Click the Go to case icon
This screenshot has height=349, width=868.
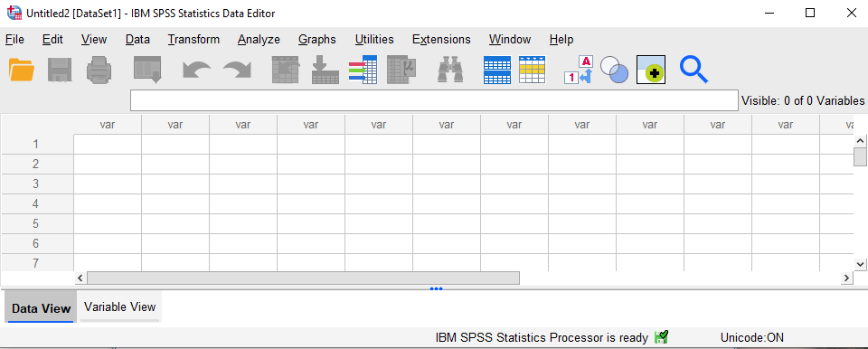pyautogui.click(x=285, y=70)
